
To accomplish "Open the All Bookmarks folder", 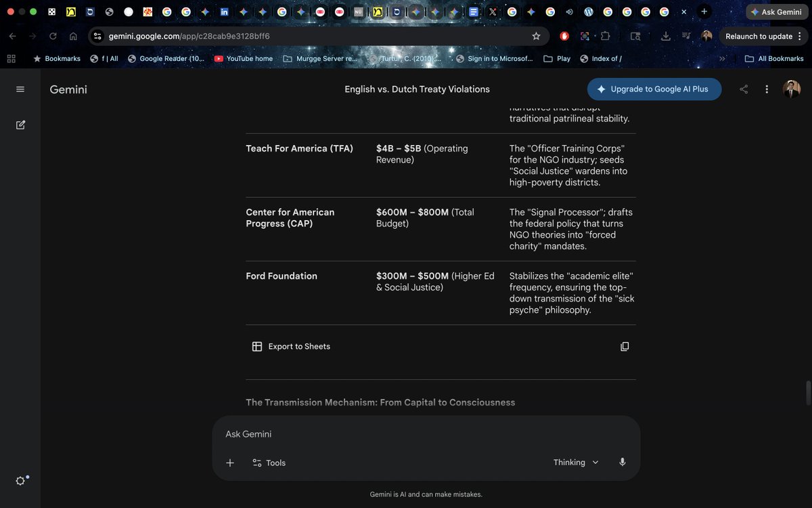I will click(x=774, y=58).
